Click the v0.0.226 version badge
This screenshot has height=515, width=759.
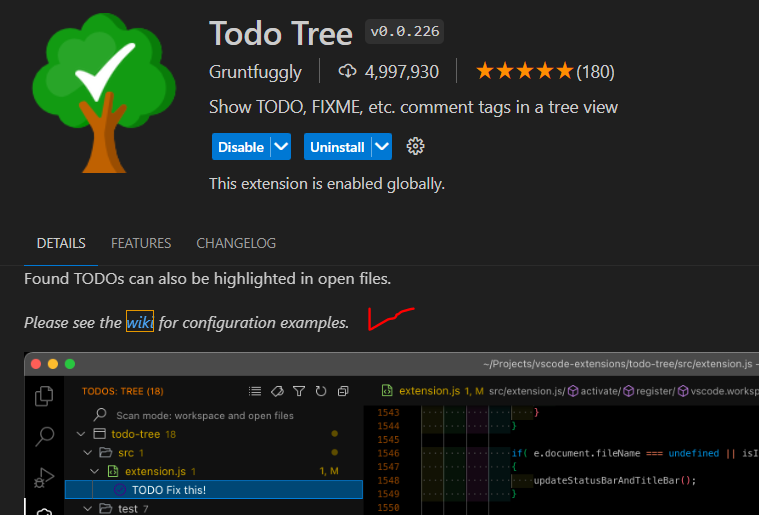405,32
